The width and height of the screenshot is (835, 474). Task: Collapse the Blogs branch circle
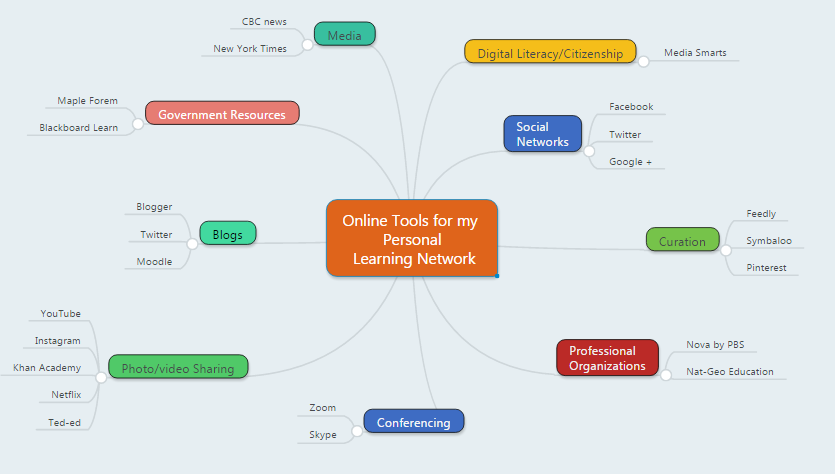tap(192, 244)
